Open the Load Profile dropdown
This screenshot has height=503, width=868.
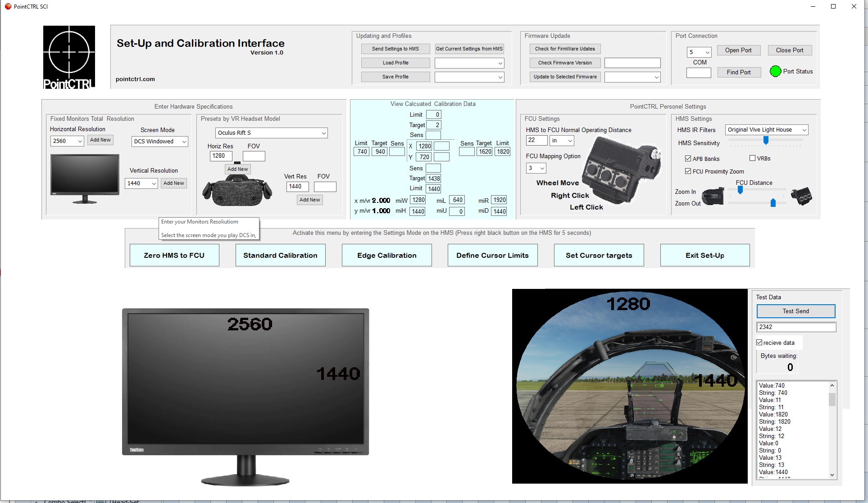tap(469, 63)
